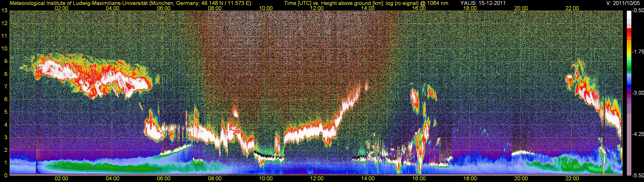
Task: Click the 'YALIS: 15-12-2011' label
Action: pos(483,3)
